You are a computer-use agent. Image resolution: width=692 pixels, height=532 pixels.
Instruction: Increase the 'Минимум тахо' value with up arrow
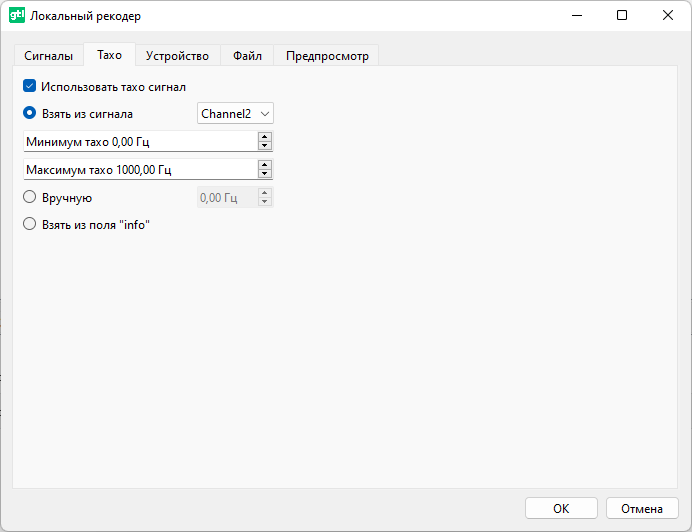[x=265, y=137]
